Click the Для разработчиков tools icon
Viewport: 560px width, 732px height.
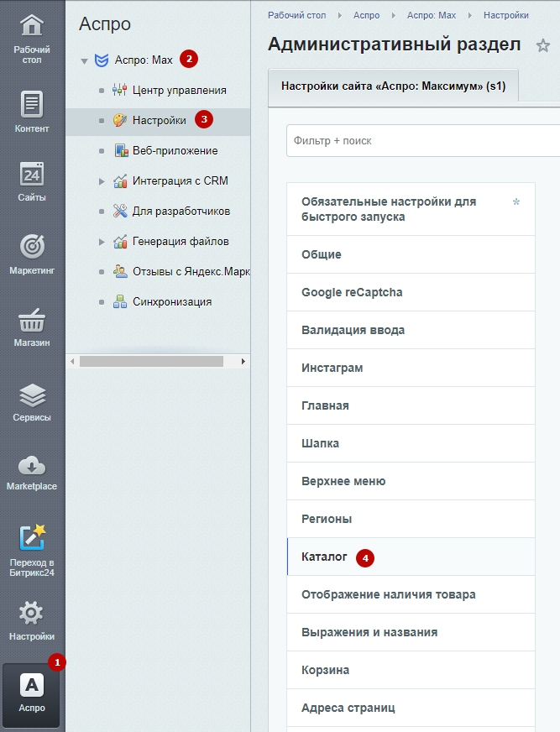(120, 211)
